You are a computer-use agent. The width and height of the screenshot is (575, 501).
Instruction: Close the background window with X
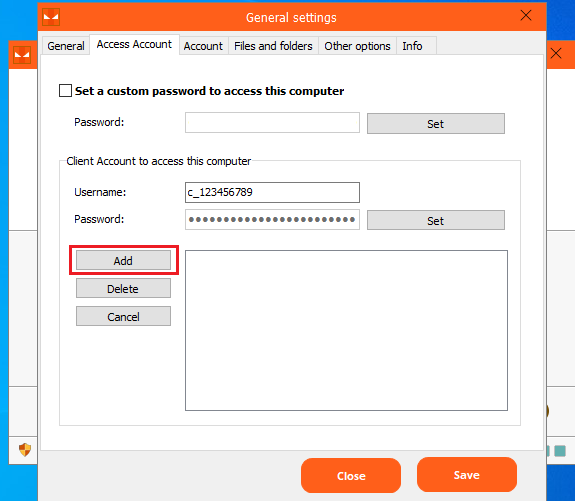pyautogui.click(x=556, y=54)
